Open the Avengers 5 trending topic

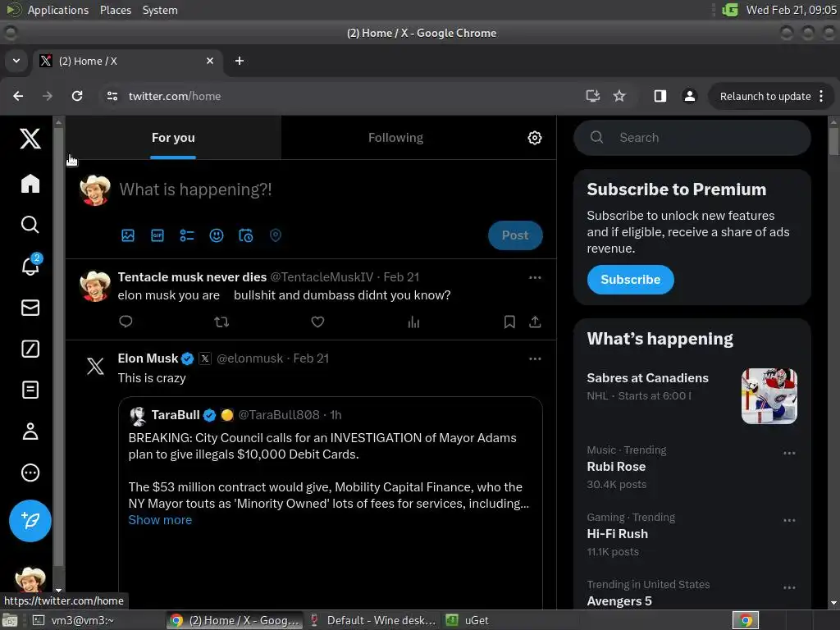(x=619, y=601)
